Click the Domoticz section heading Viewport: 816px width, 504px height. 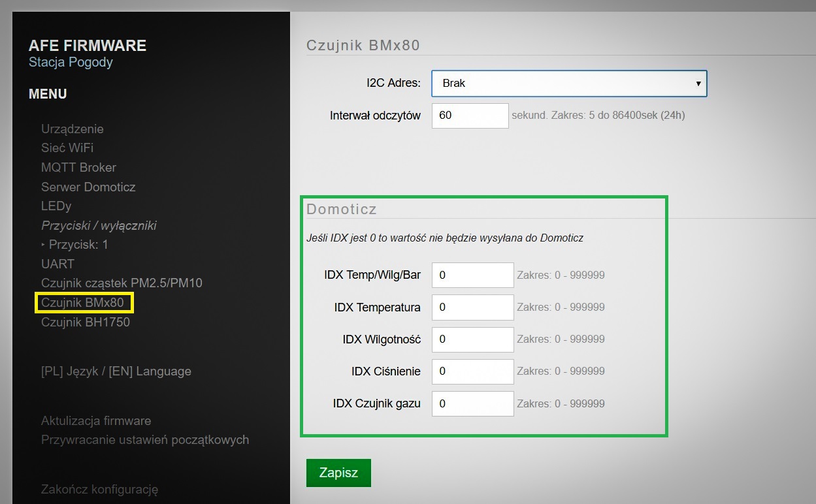click(342, 210)
